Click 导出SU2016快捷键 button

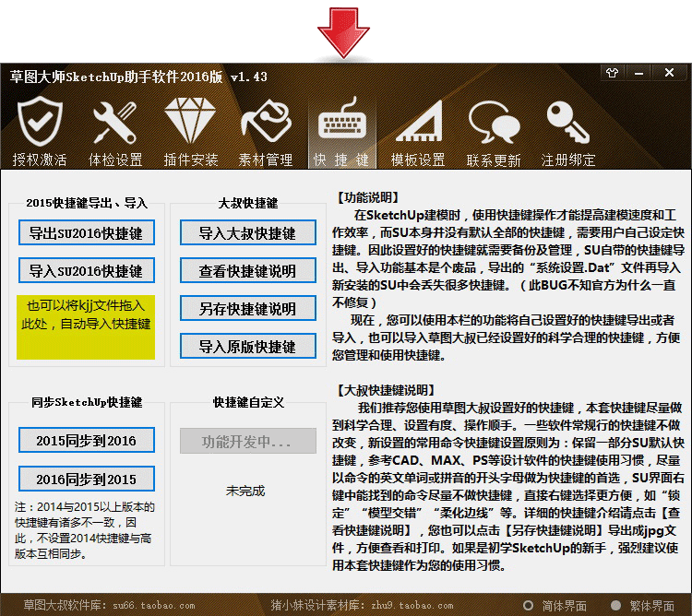(87, 232)
